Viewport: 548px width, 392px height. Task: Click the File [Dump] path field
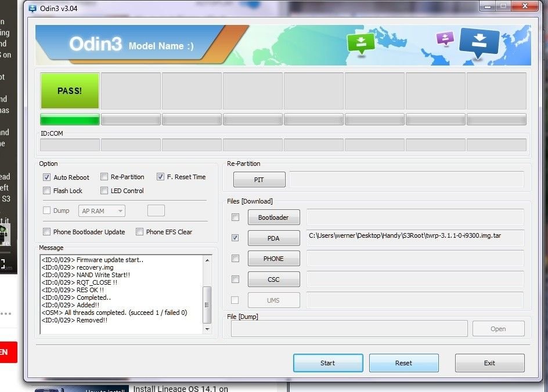(x=349, y=329)
